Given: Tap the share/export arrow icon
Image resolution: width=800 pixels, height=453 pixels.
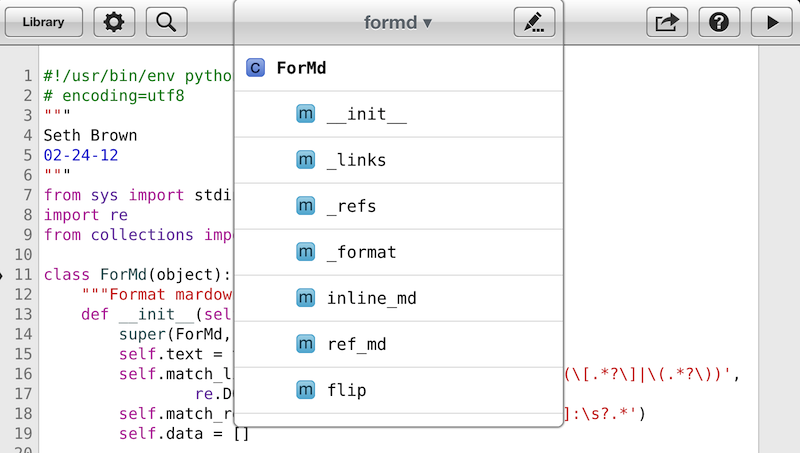Looking at the screenshot, I should point(667,22).
